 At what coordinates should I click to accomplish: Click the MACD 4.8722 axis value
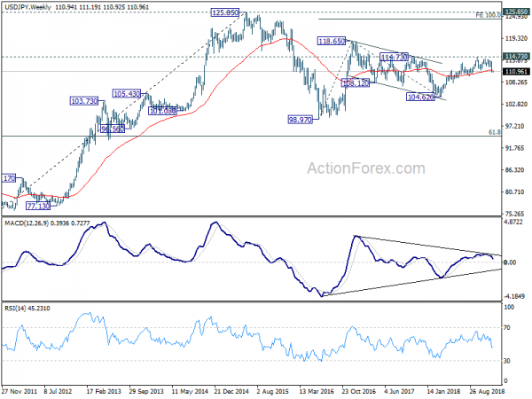coord(513,223)
